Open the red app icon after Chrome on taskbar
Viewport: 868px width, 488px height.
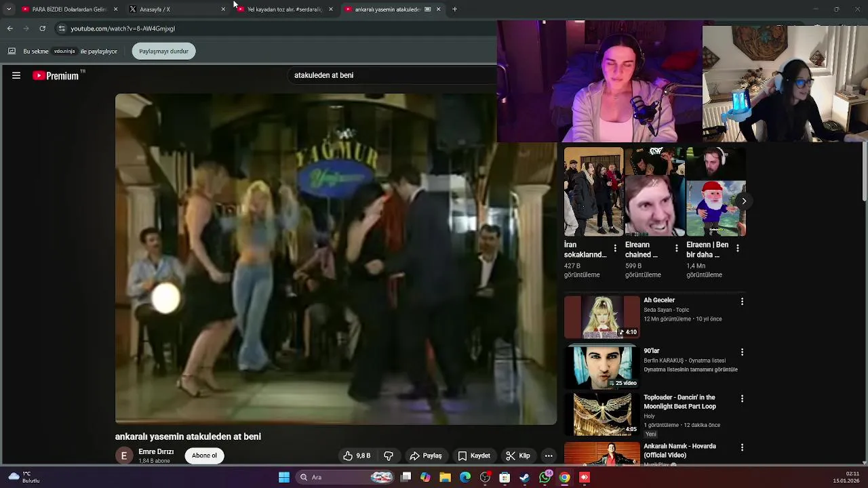[585, 477]
